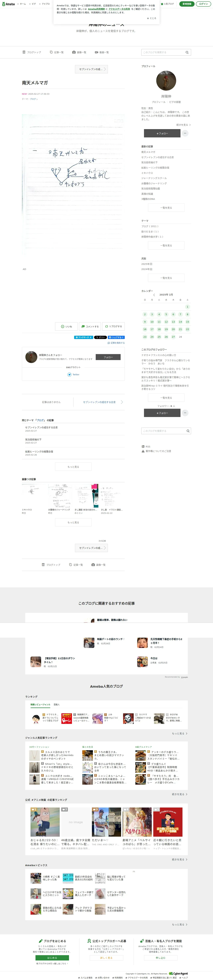Open same-theme article 気功技術袖の下

coord(34,439)
